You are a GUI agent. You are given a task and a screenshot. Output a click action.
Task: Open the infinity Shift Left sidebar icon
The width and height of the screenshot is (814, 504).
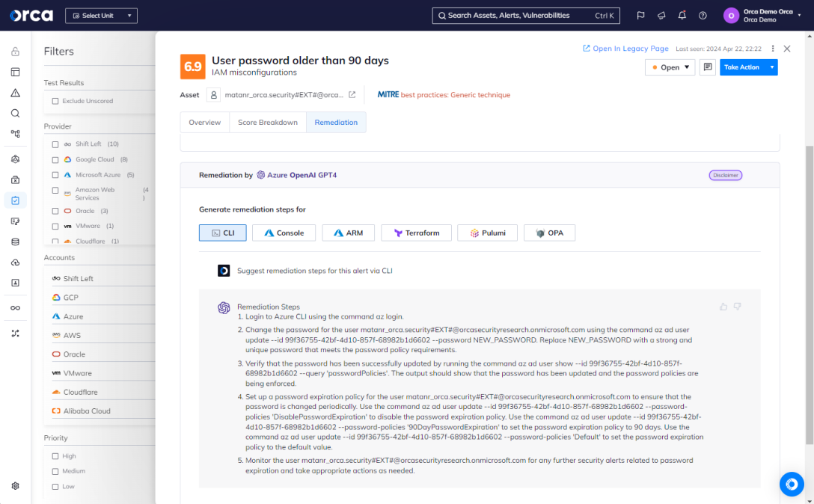[15, 308]
